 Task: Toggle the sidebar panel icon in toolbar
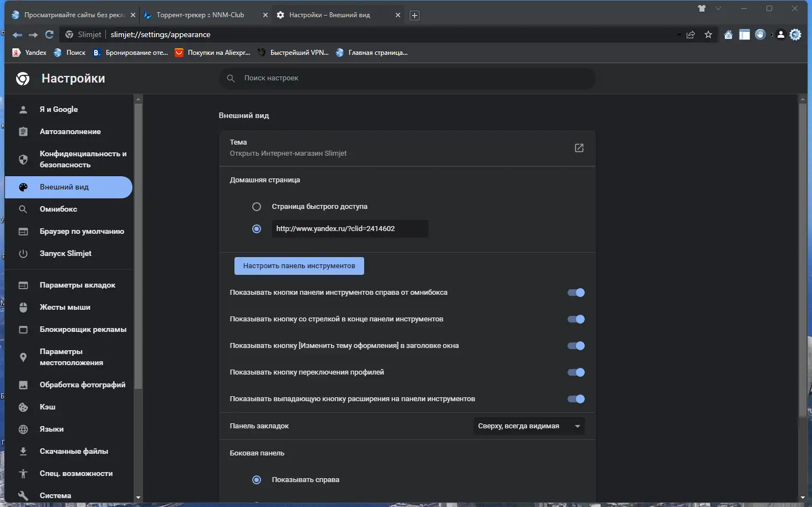click(x=744, y=35)
